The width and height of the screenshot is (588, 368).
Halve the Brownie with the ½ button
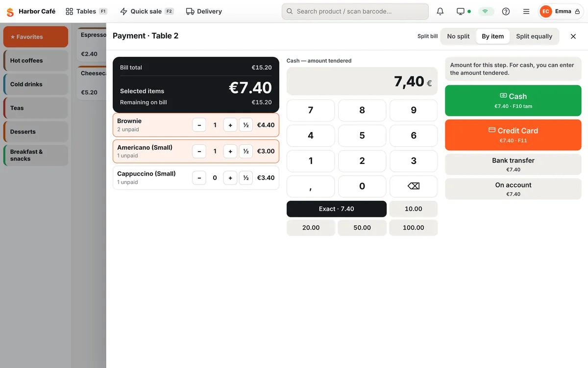246,125
